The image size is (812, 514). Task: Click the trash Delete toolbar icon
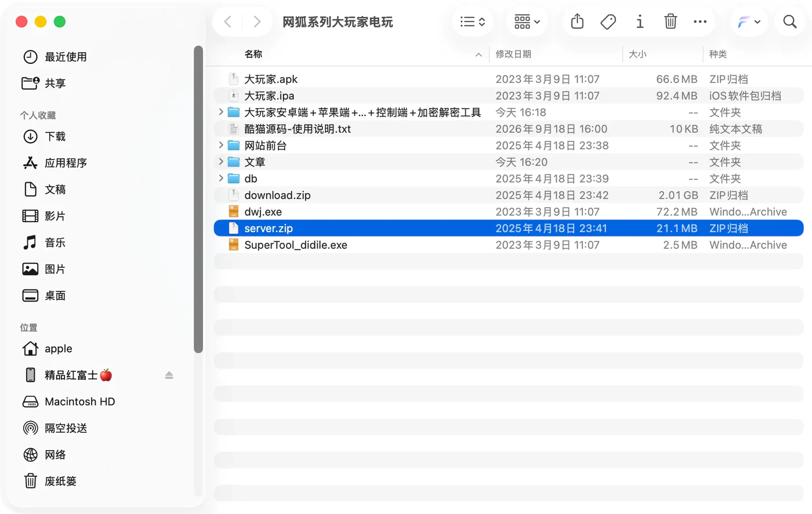coord(670,22)
